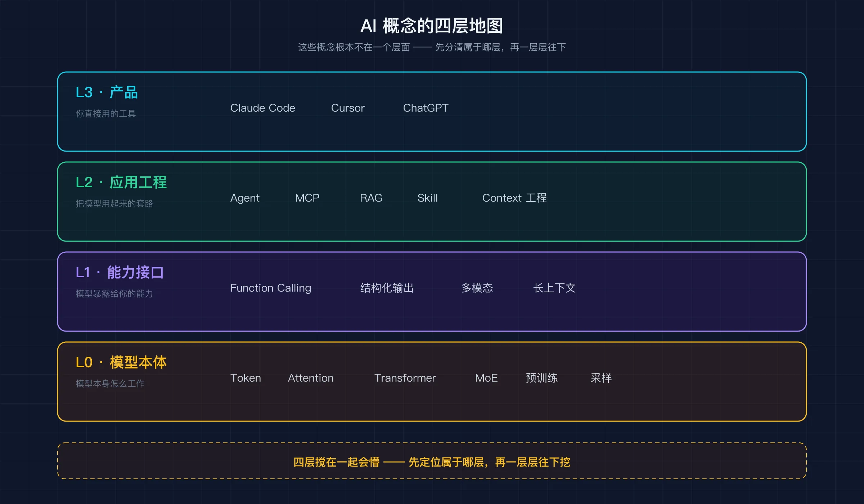This screenshot has height=504, width=864.
Task: Select the 'L0 · 模型本体' layer heading
Action: [121, 363]
